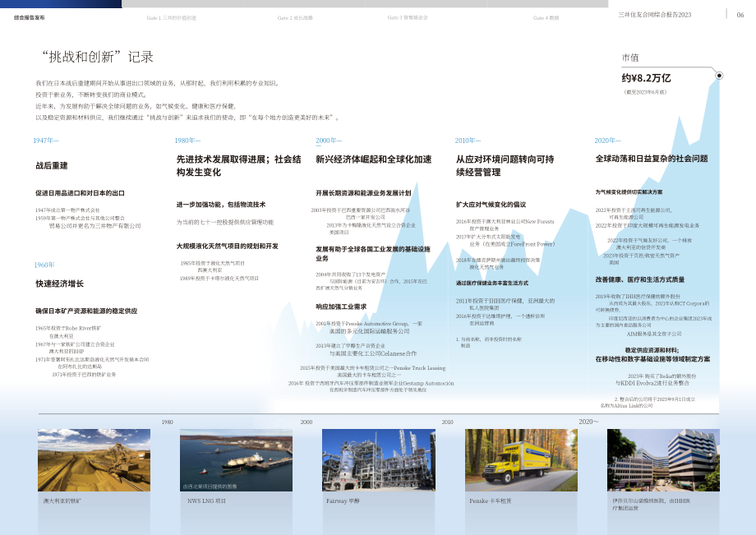Click the 快速经济增长 heading

click(x=60, y=284)
